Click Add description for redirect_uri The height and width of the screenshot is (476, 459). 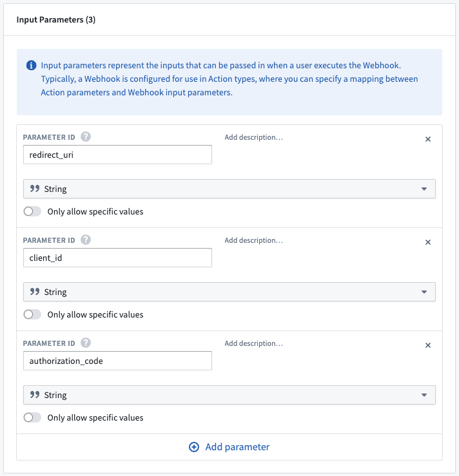point(253,137)
